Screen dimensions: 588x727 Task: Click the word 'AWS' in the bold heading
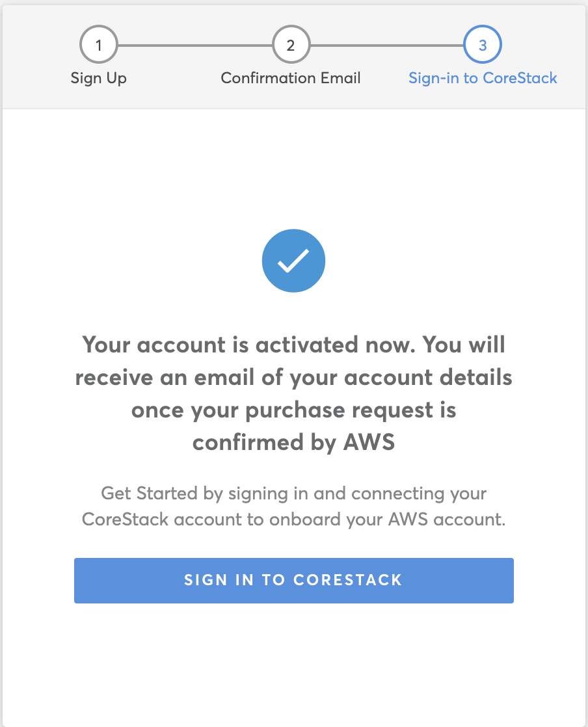[369, 442]
